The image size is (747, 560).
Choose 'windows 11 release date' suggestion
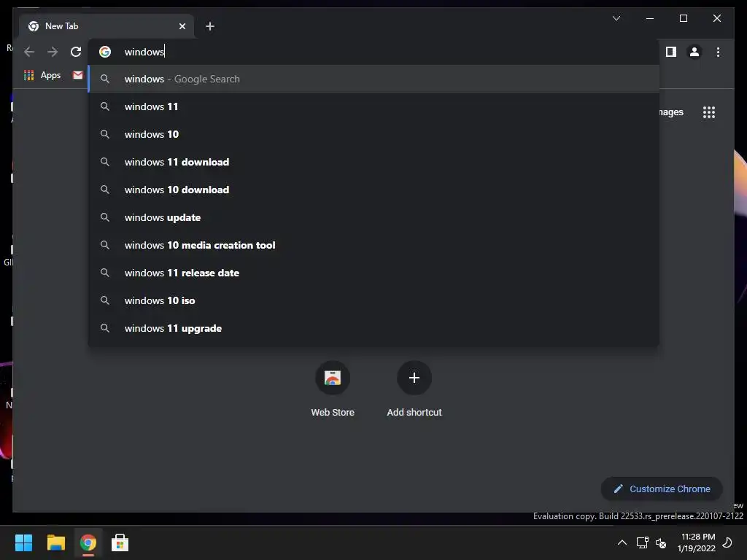coord(373,273)
